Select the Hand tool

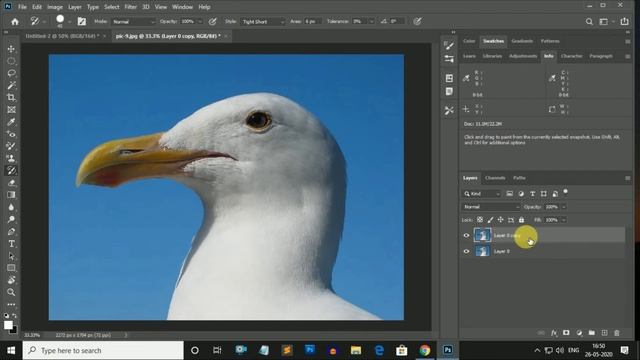11,280
